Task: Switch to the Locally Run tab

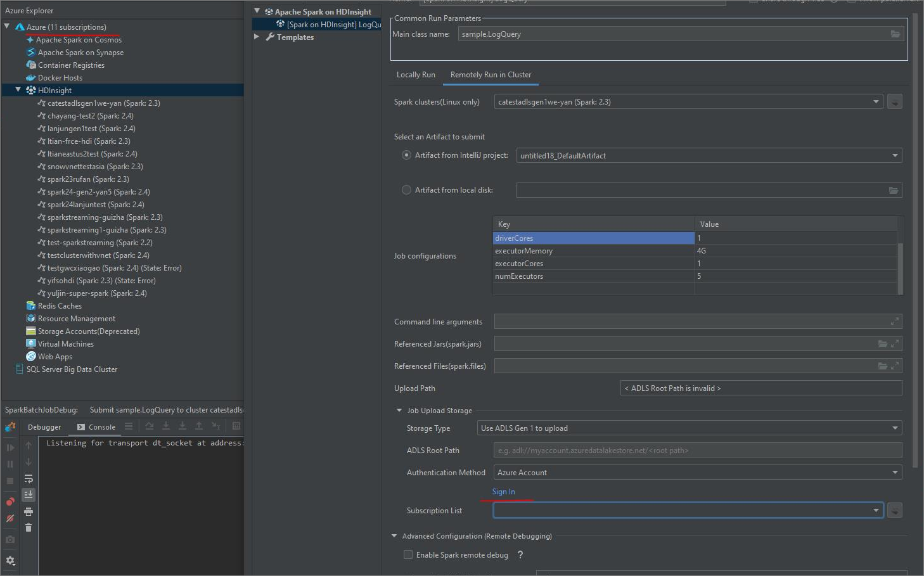Action: pos(416,75)
